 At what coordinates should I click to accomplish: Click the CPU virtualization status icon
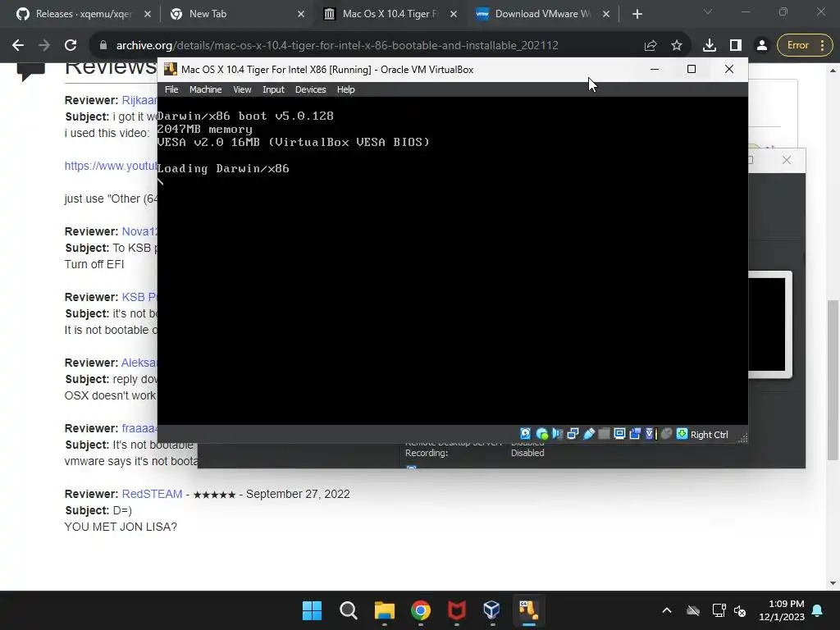(651, 434)
